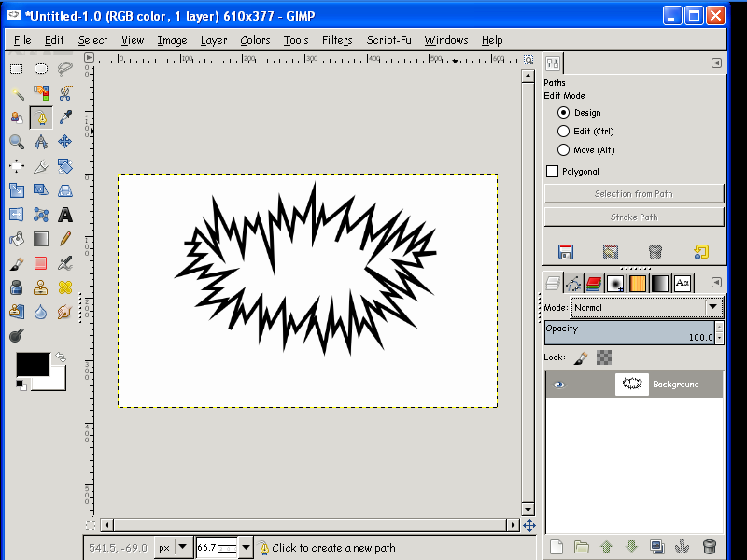Image resolution: width=747 pixels, height=560 pixels.
Task: Open the Filters menu
Action: (x=337, y=40)
